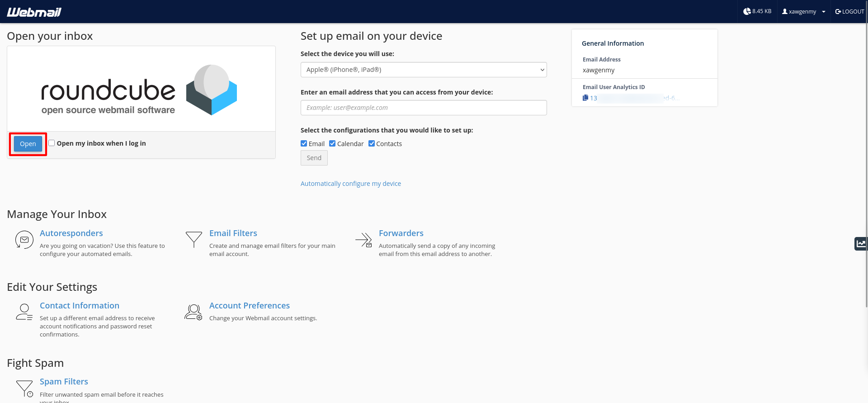Expand the device selection dropdown
Image resolution: width=868 pixels, height=403 pixels.
point(424,70)
